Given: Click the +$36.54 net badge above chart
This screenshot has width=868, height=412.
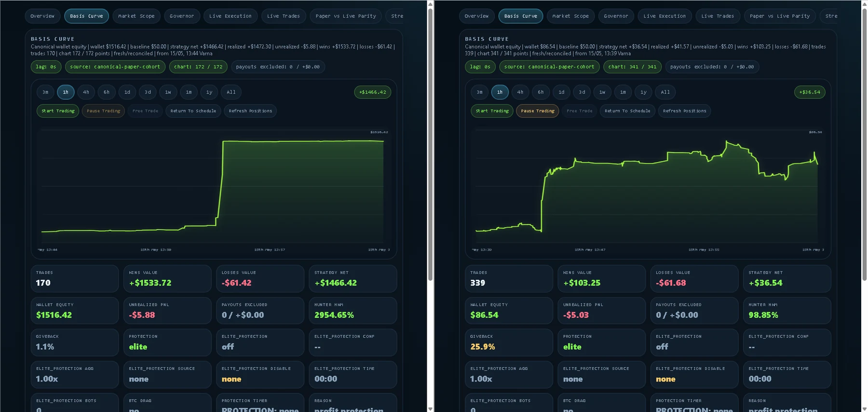Looking at the screenshot, I should [810, 92].
